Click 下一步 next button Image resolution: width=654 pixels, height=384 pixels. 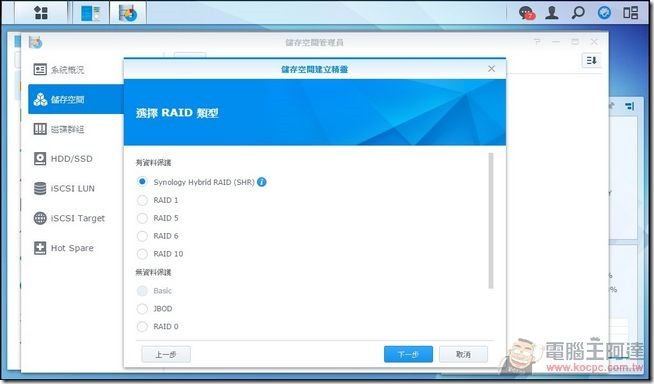[408, 354]
